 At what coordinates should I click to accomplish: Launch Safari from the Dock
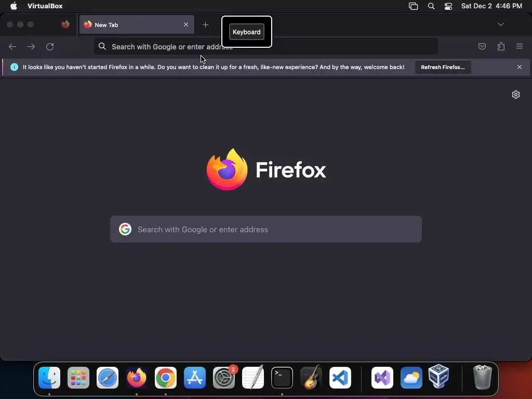coord(108,378)
